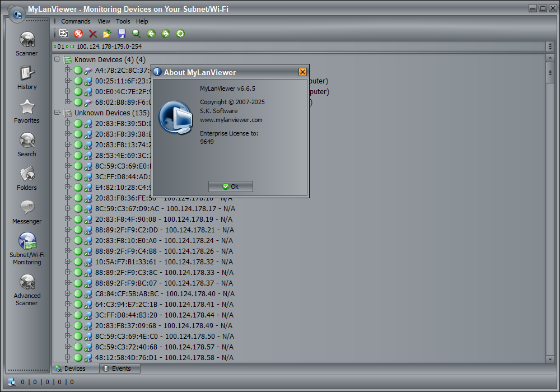Click the Enterprise License to: text
This screenshot has width=560, height=392.
(229, 133)
